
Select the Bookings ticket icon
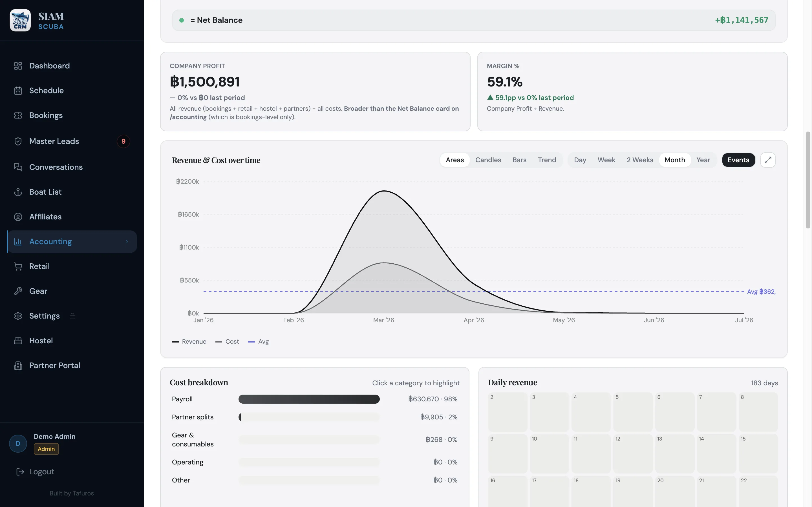18,115
